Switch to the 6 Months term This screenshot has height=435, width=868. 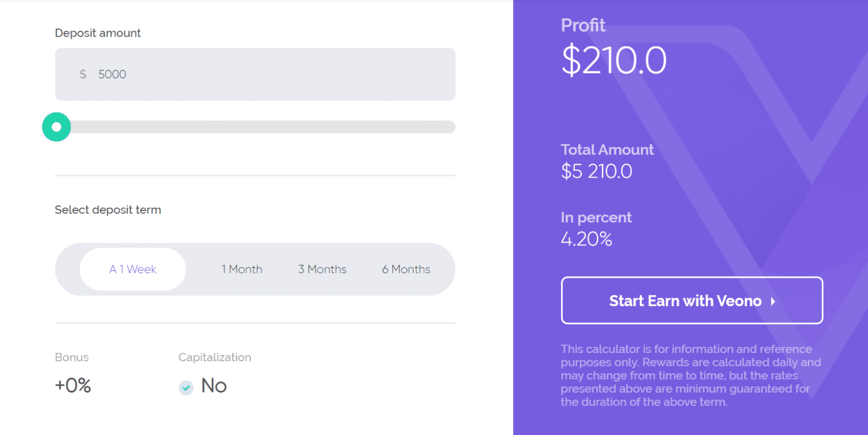pyautogui.click(x=406, y=269)
